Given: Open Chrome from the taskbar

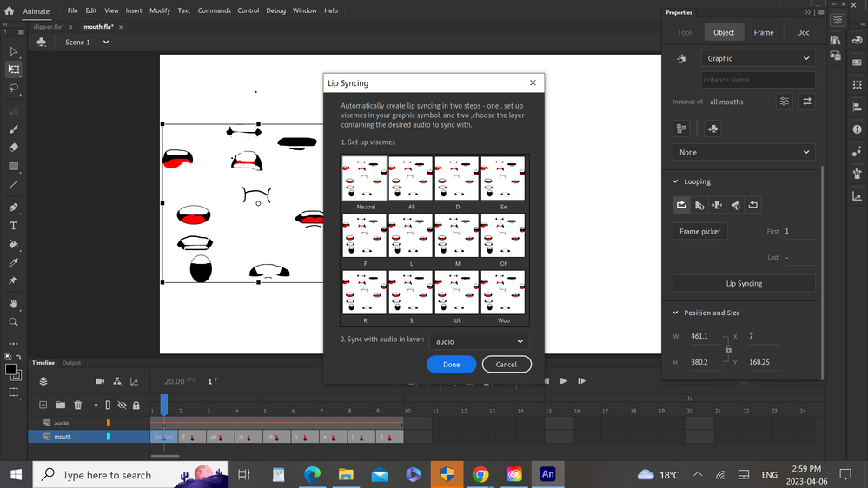Looking at the screenshot, I should [480, 474].
